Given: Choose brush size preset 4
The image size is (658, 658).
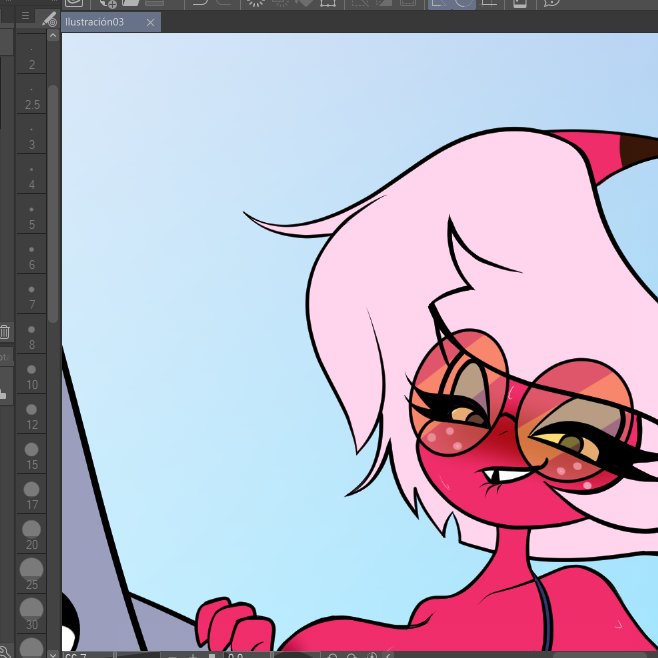Looking at the screenshot, I should click(x=31, y=174).
